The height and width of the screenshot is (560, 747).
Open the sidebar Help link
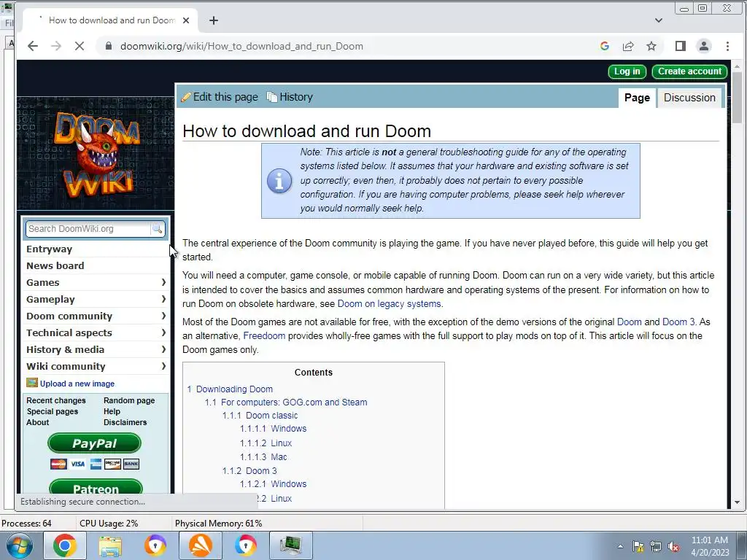tap(112, 411)
